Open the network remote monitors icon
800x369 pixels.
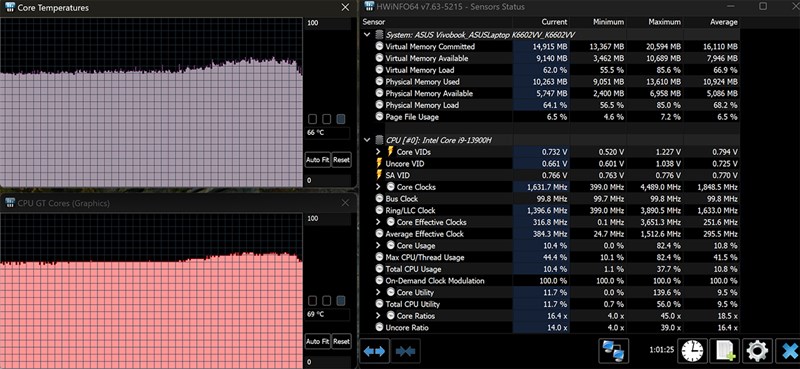coord(613,351)
